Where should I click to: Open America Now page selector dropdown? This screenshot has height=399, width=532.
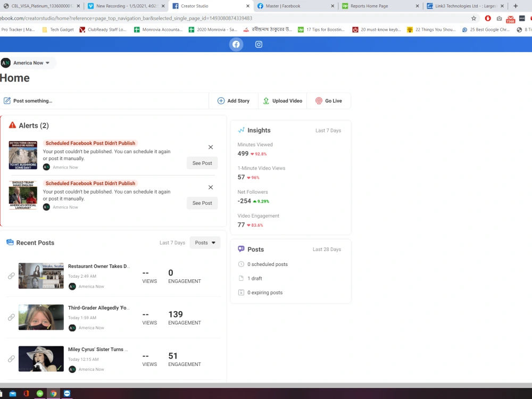pyautogui.click(x=28, y=63)
